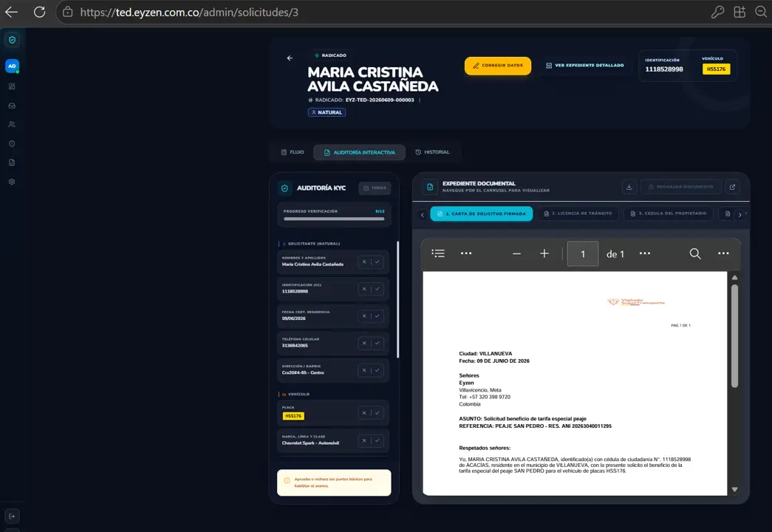Approve Placa HSS176 field
The height and width of the screenshot is (532, 772).
pyautogui.click(x=378, y=413)
